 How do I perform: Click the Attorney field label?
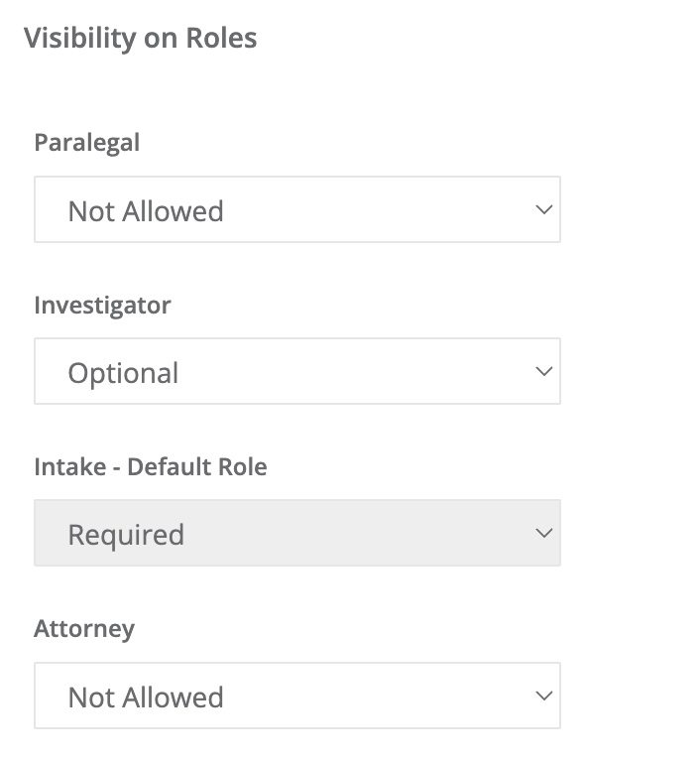point(84,630)
